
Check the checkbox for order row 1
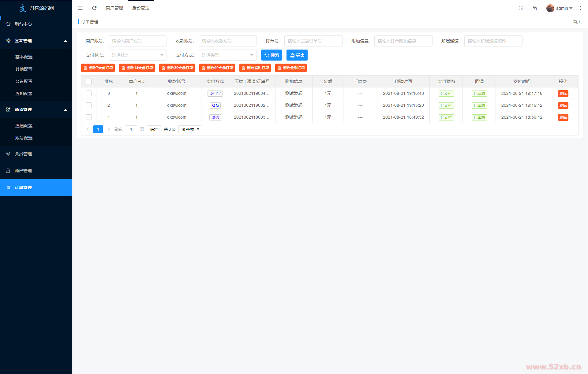(x=89, y=117)
